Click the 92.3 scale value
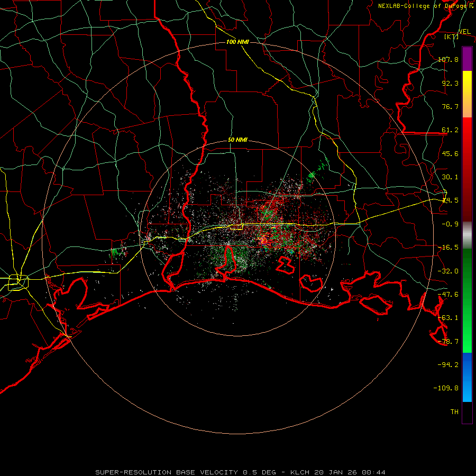The width and height of the screenshot is (476, 476). coord(450,83)
